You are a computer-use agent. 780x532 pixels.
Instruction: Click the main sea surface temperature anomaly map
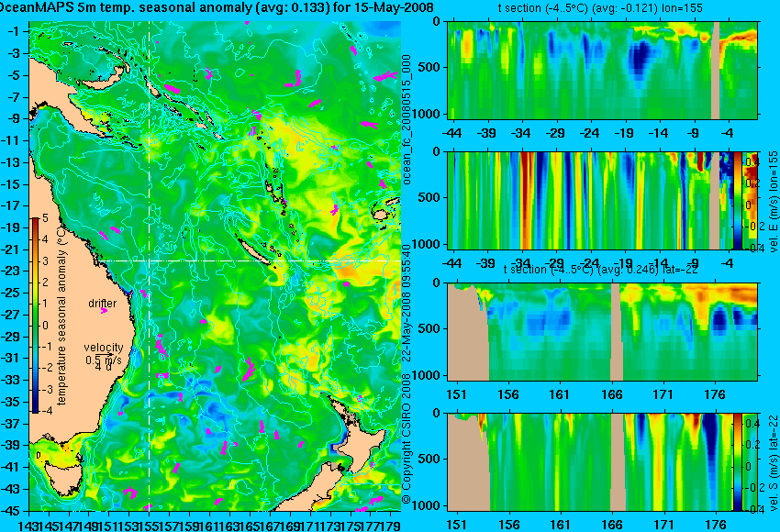point(215,265)
